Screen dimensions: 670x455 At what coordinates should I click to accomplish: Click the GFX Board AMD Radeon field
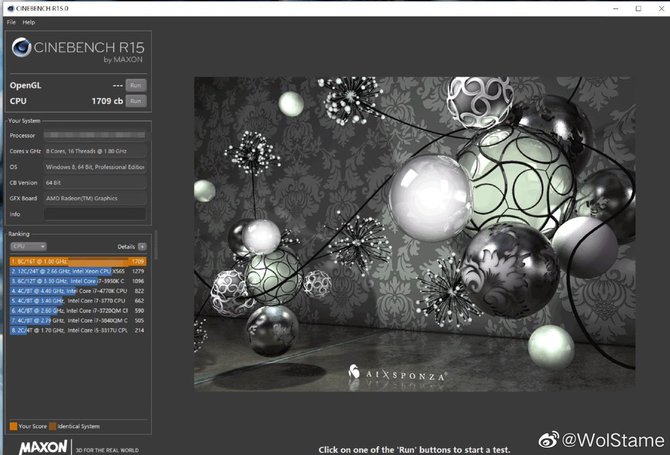pyautogui.click(x=95, y=198)
